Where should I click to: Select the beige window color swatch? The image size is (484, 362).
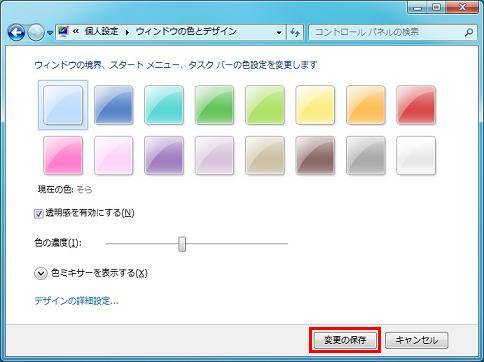265,155
